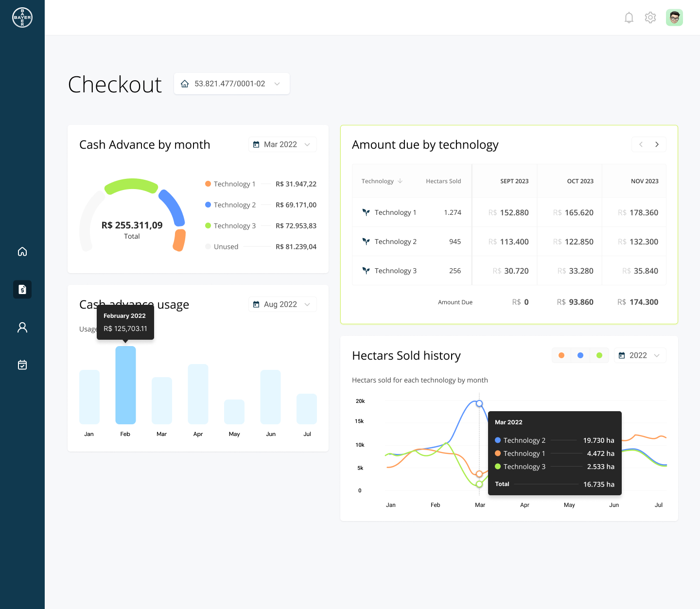Open the settings gear
Viewport: 700px width, 609px height.
click(650, 17)
